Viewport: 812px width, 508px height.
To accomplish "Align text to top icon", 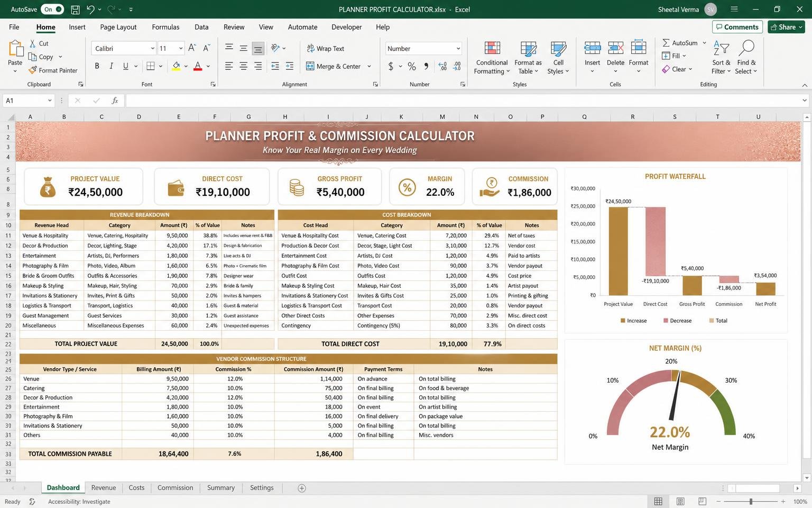I will coord(229,48).
